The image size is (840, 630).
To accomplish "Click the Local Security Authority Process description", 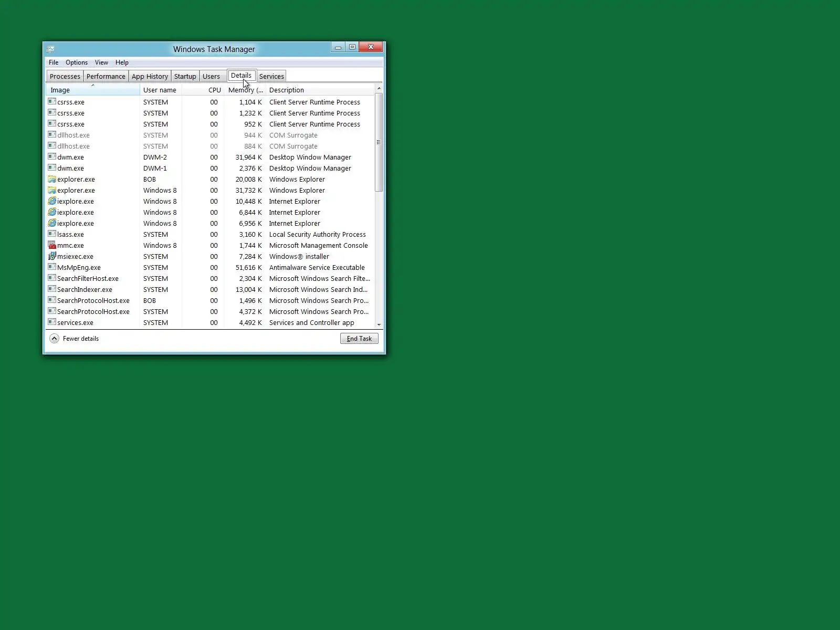I will pos(318,234).
